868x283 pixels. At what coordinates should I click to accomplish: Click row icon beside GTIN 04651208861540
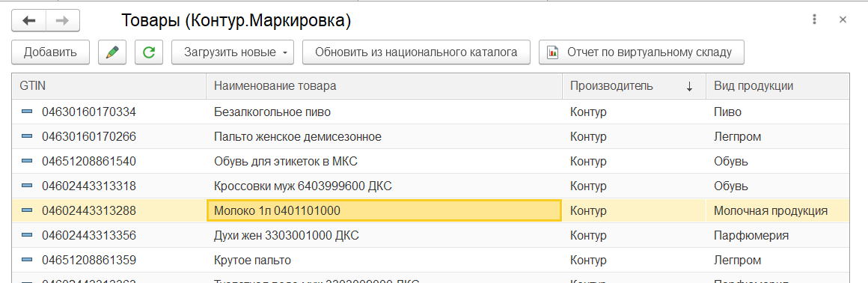(x=27, y=161)
